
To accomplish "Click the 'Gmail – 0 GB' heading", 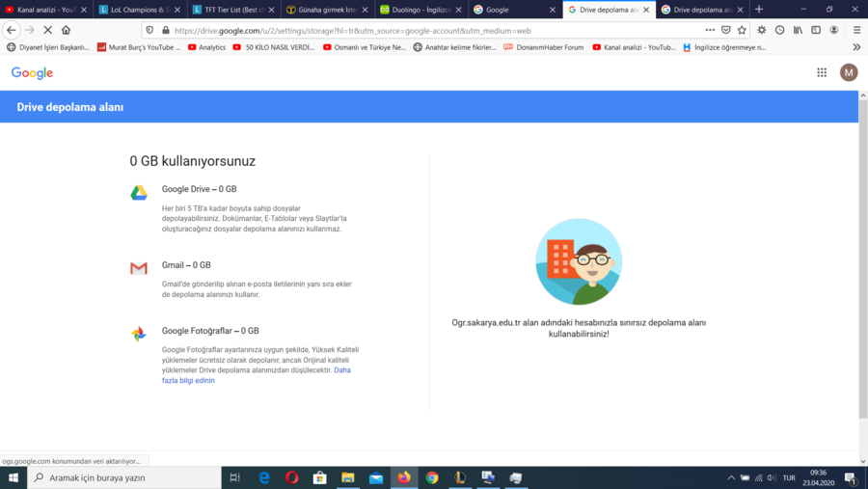I will pos(186,264).
